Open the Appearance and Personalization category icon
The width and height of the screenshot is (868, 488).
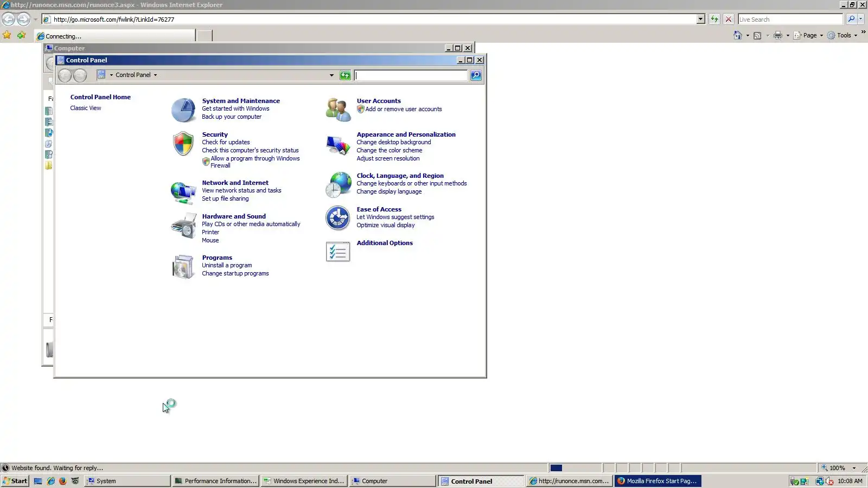point(338,144)
